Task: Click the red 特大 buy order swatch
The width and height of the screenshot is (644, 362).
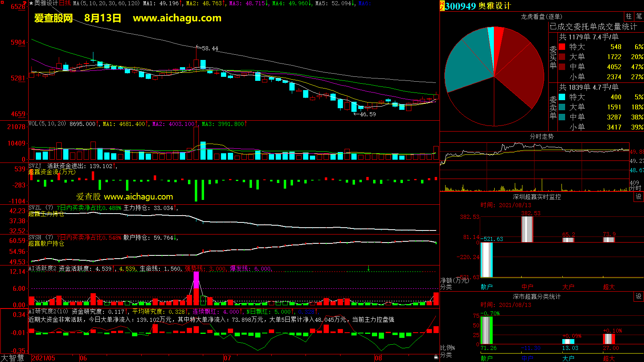Action: click(562, 47)
